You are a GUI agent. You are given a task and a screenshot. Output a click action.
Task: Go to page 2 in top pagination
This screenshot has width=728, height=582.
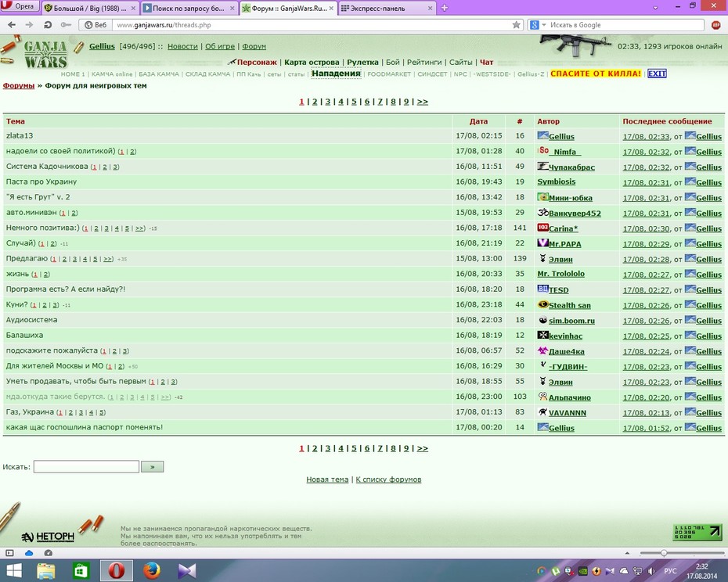click(315, 102)
